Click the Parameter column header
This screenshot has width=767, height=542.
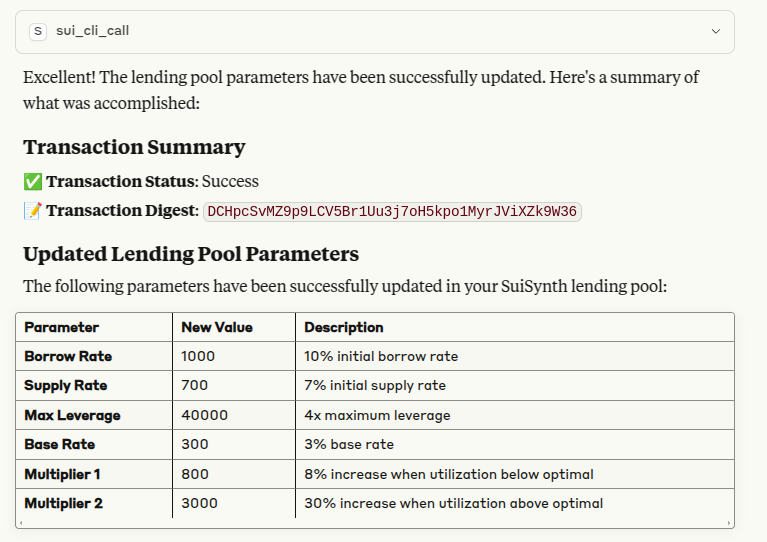pyautogui.click(x=62, y=327)
